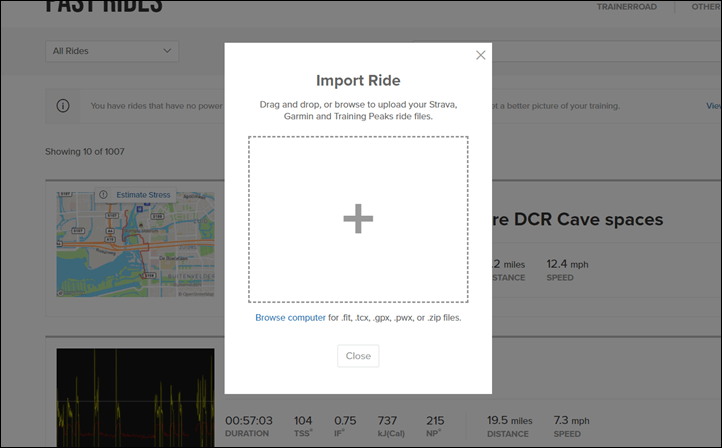Image resolution: width=722 pixels, height=448 pixels.
Task: Switch to the TrainerRoad tab
Action: click(627, 7)
